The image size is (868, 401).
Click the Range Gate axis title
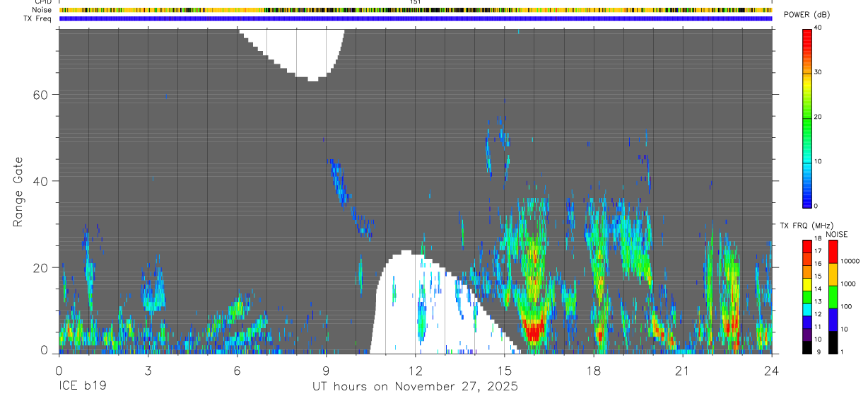pyautogui.click(x=18, y=192)
